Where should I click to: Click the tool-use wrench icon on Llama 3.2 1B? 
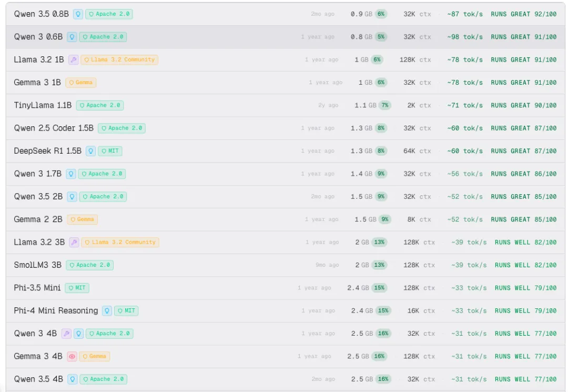click(74, 60)
